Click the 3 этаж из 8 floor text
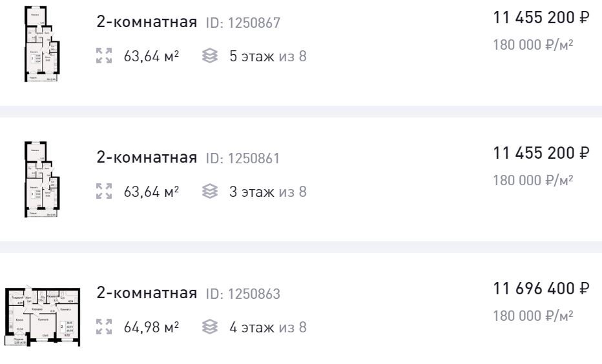The width and height of the screenshot is (602, 364). [268, 192]
